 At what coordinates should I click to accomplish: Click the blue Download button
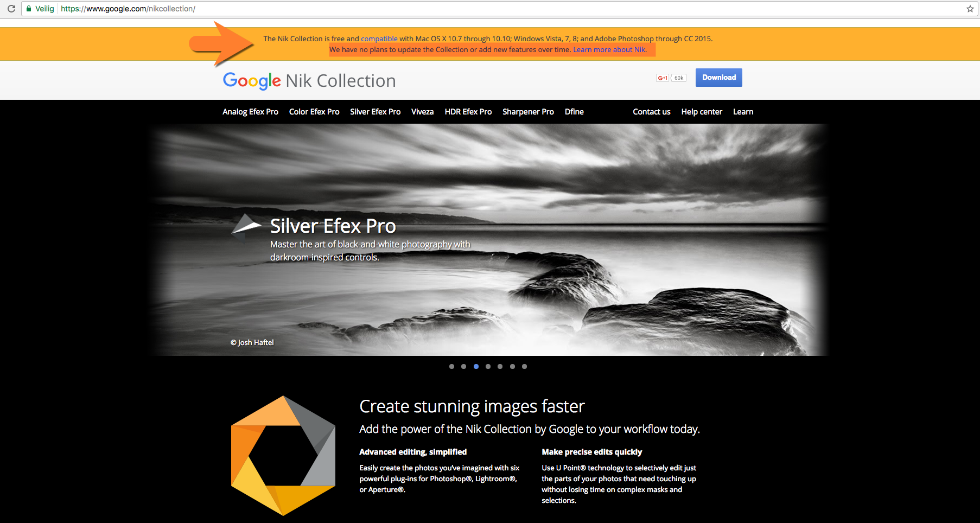pyautogui.click(x=719, y=78)
